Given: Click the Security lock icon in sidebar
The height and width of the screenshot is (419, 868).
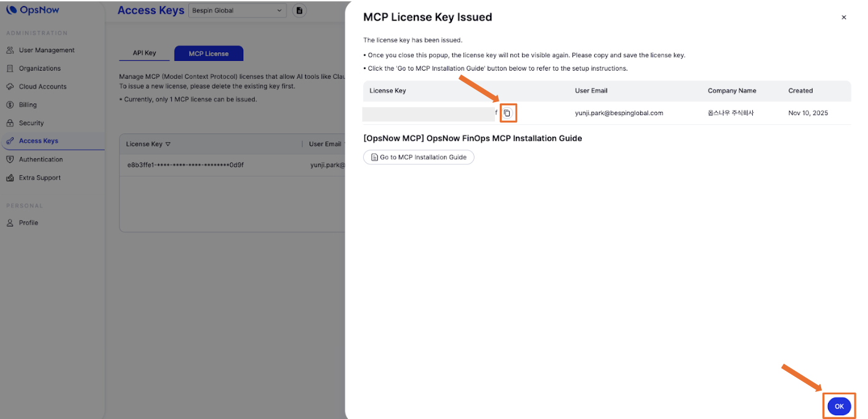Looking at the screenshot, I should [10, 123].
